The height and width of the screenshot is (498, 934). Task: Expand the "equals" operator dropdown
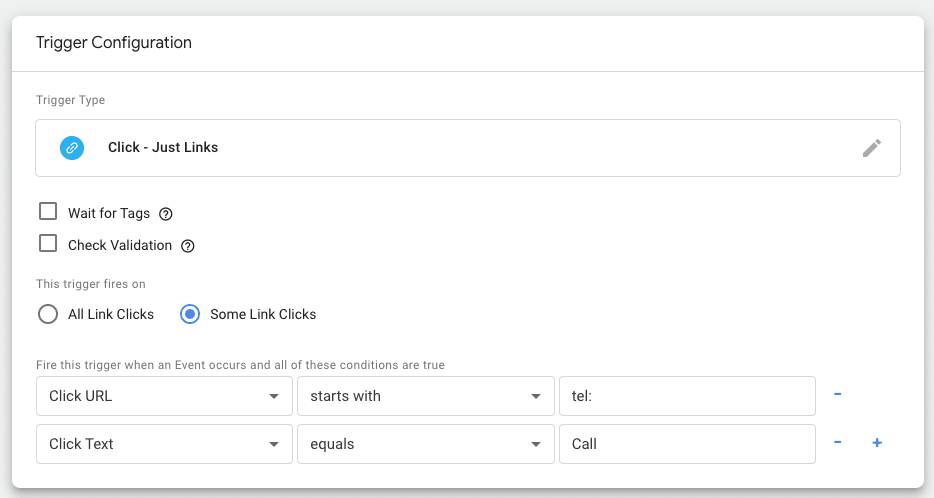point(425,444)
